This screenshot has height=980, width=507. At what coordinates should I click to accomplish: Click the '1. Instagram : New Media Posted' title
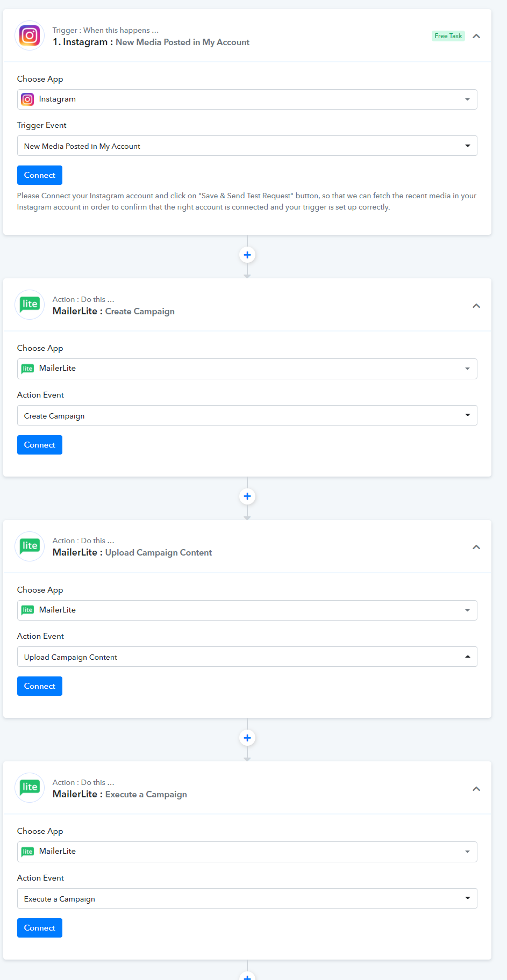click(151, 42)
